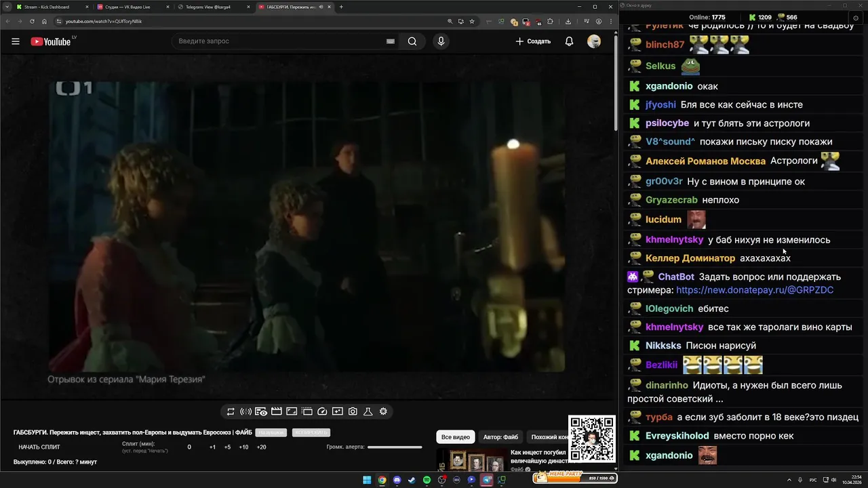Click the Создать create button
Image resolution: width=868 pixels, height=488 pixels.
point(533,41)
